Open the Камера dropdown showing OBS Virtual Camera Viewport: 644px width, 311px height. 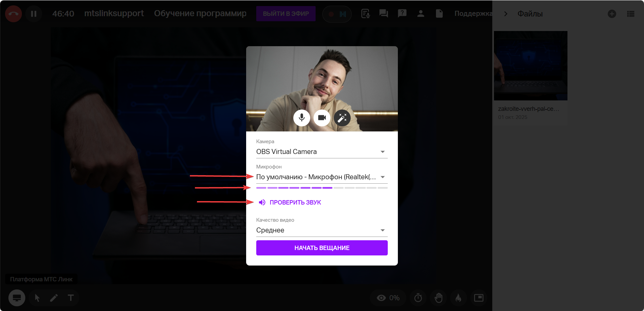322,152
